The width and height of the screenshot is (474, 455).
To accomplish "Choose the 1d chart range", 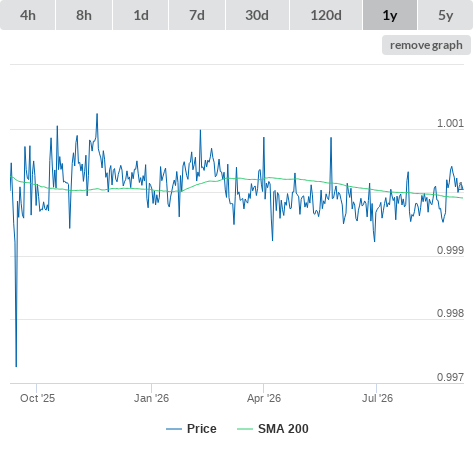I will point(141,15).
